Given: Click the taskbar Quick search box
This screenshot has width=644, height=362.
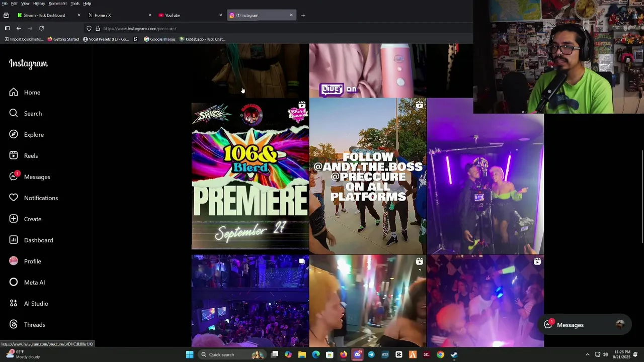Looking at the screenshot, I should 233,354.
